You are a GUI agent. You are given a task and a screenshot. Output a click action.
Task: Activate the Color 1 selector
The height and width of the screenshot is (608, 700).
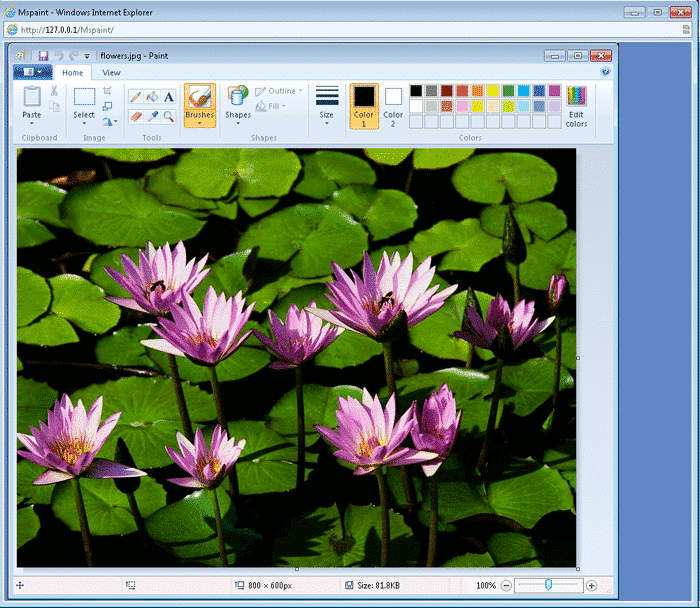[x=364, y=106]
